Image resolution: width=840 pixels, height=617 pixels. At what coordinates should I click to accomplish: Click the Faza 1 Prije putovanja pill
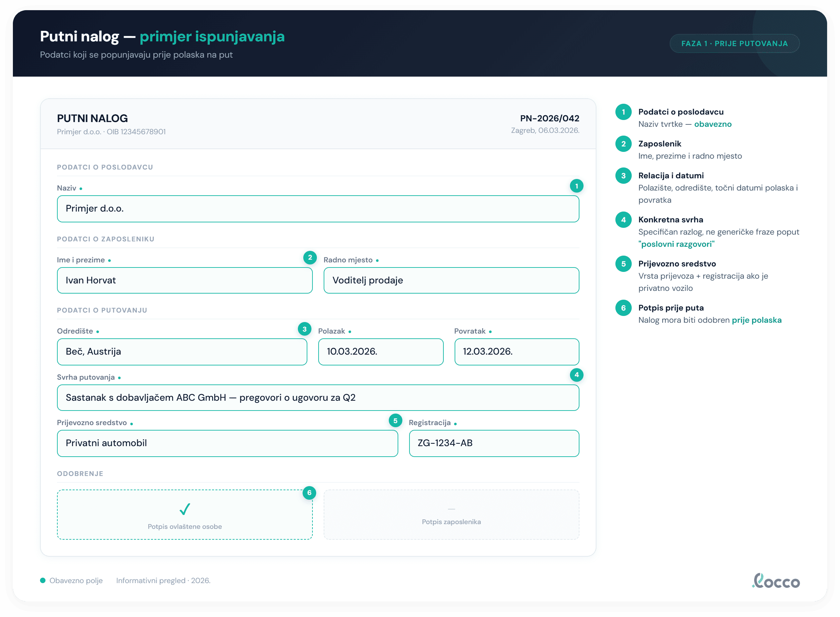click(x=734, y=44)
